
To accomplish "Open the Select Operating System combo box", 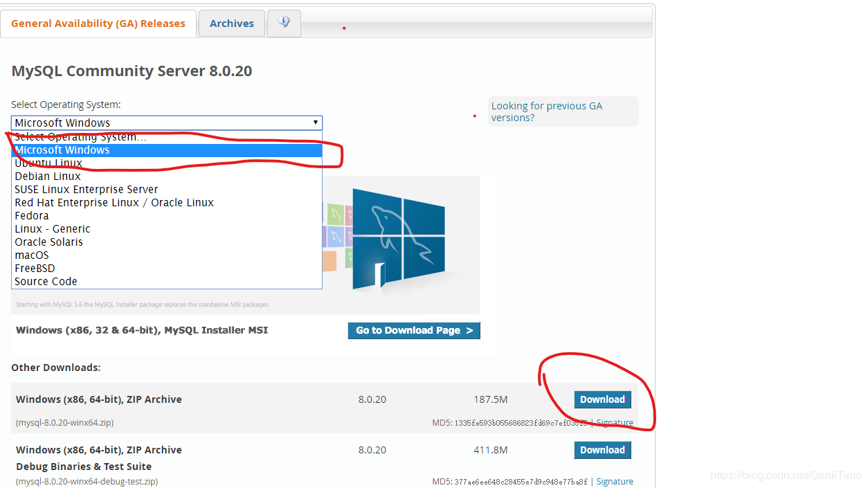I will point(167,123).
